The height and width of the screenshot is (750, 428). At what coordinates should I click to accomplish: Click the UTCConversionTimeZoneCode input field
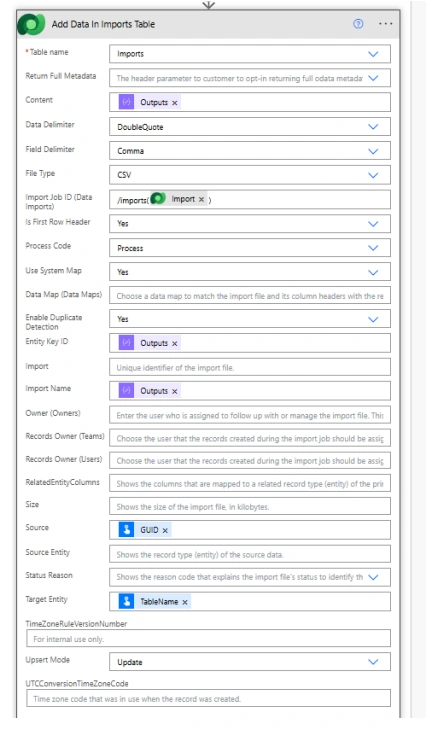pos(209,698)
